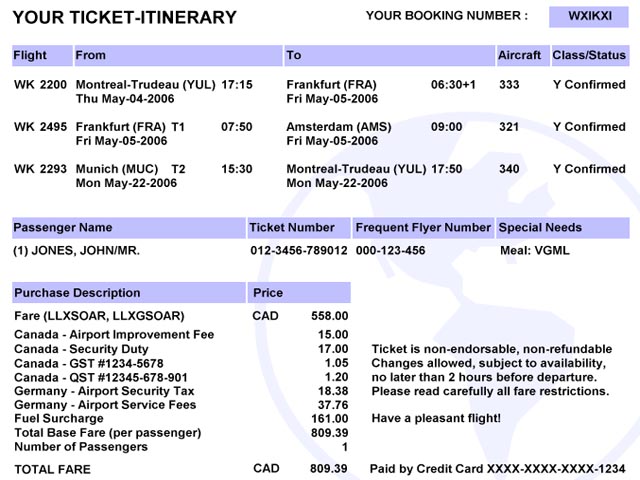The width and height of the screenshot is (640, 480).
Task: Click frequent flyer number 000-123-456
Action: click(390, 250)
